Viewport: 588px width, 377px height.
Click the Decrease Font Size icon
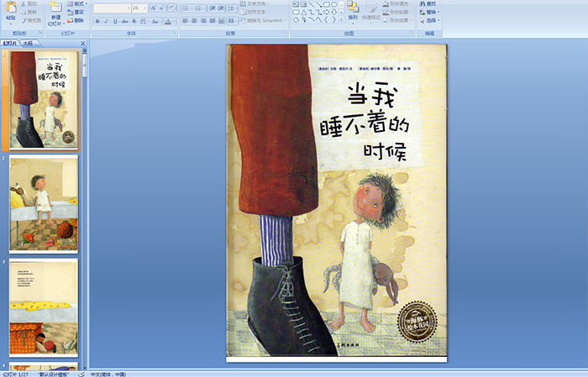(x=161, y=8)
